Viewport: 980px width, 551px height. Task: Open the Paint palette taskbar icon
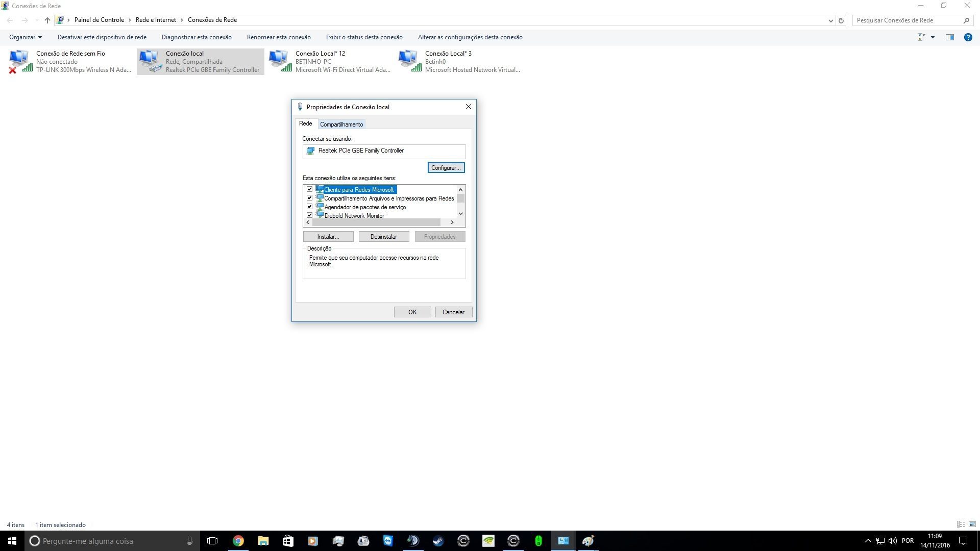coord(588,541)
